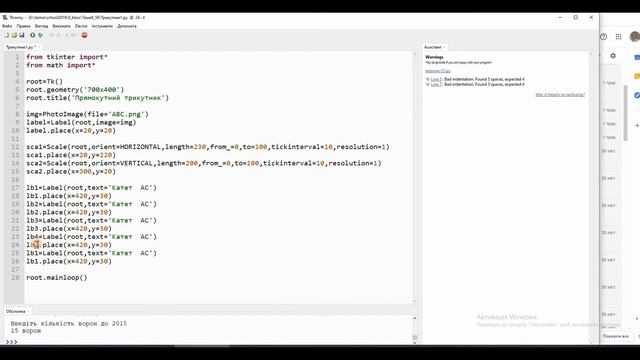The image size is (640, 360).
Task: Click the browser window's vertical scrollbar thumb
Action: [626, 113]
